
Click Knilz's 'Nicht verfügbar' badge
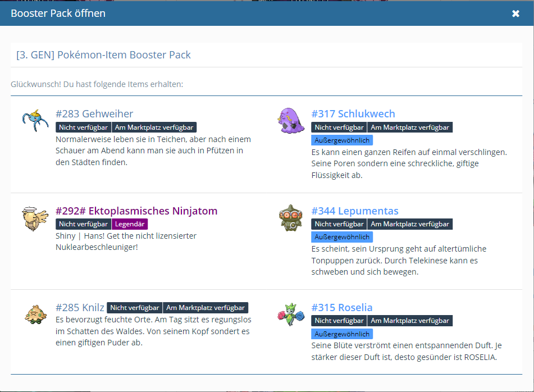tap(134, 308)
